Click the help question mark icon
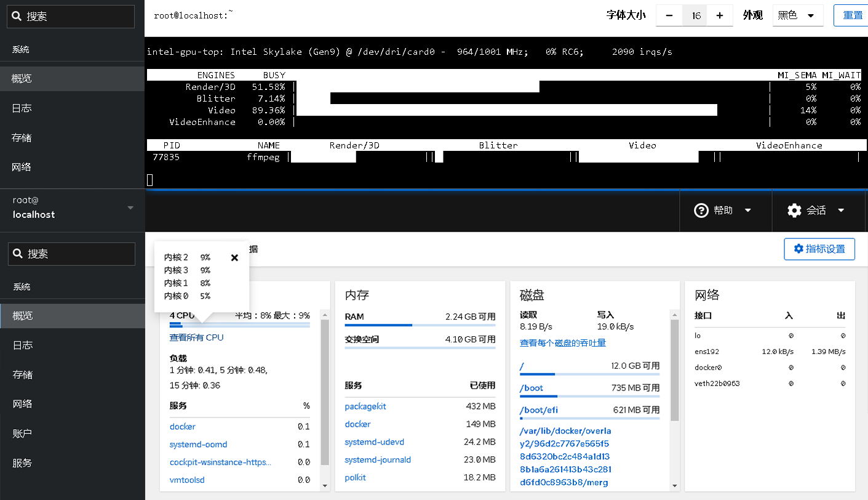868x500 pixels. (x=701, y=211)
